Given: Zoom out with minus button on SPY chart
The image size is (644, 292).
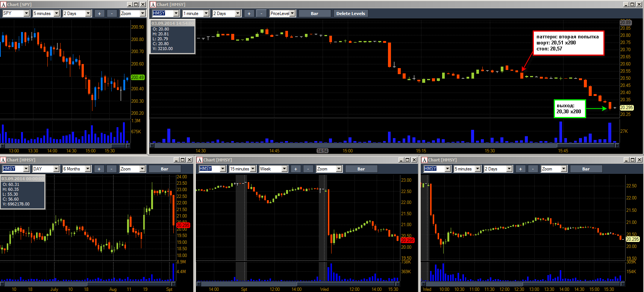Looking at the screenshot, I should coord(112,13).
